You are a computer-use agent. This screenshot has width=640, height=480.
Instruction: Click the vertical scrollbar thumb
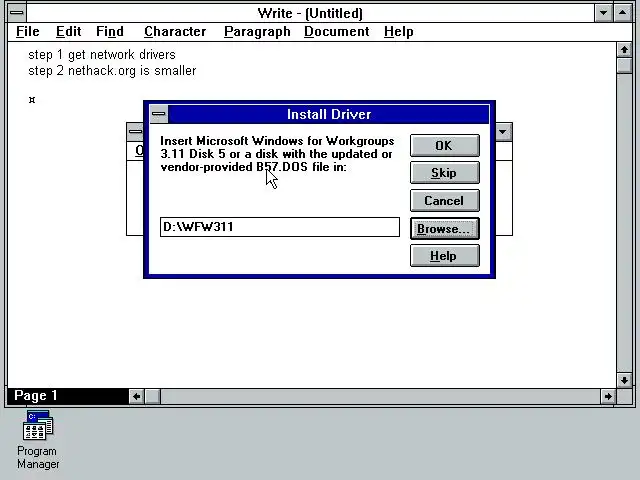click(624, 65)
